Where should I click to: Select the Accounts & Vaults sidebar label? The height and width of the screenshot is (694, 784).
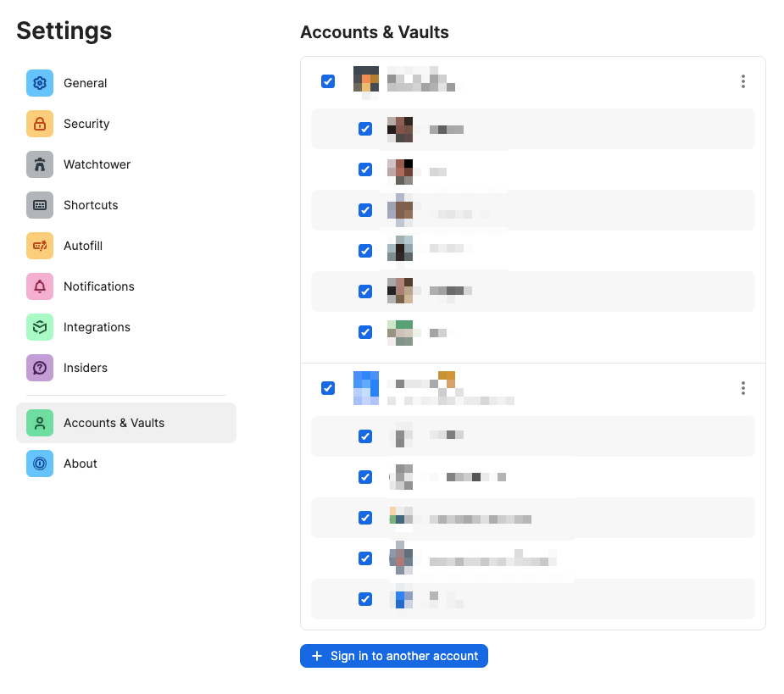114,423
